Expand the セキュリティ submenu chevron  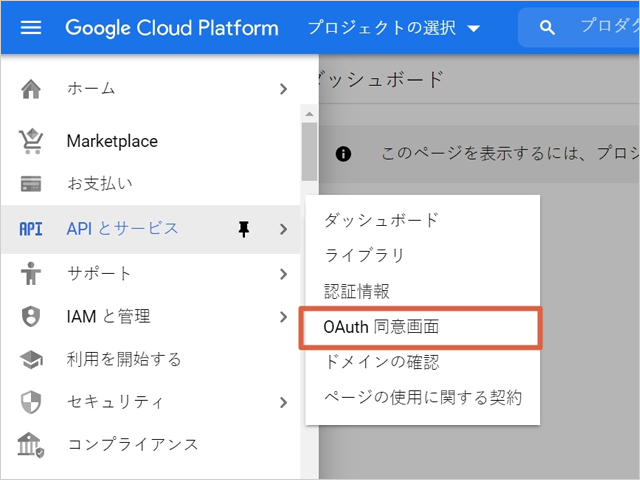point(284,402)
